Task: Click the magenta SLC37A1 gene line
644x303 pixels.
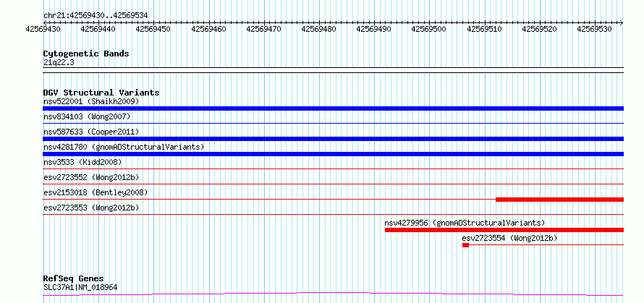Action: coord(333,294)
